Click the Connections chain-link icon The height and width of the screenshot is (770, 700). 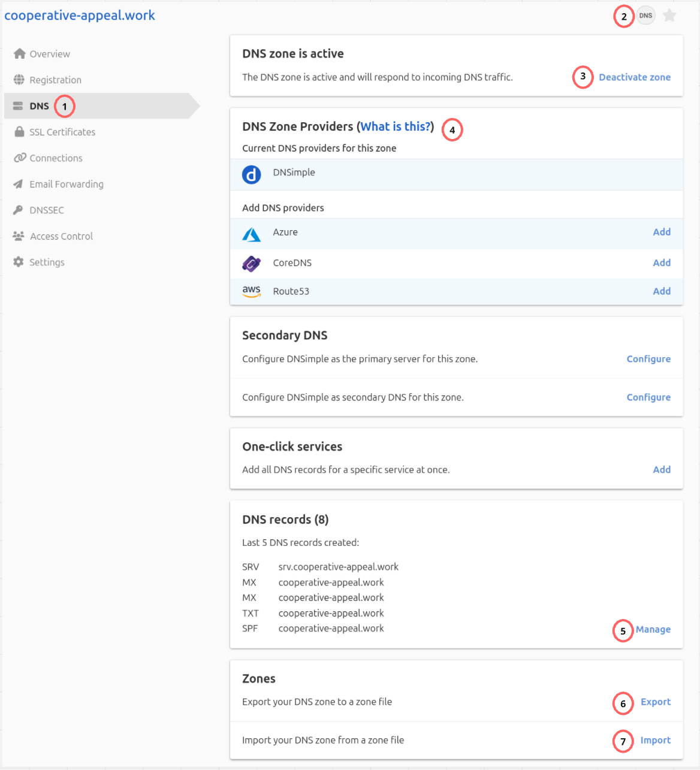point(19,158)
